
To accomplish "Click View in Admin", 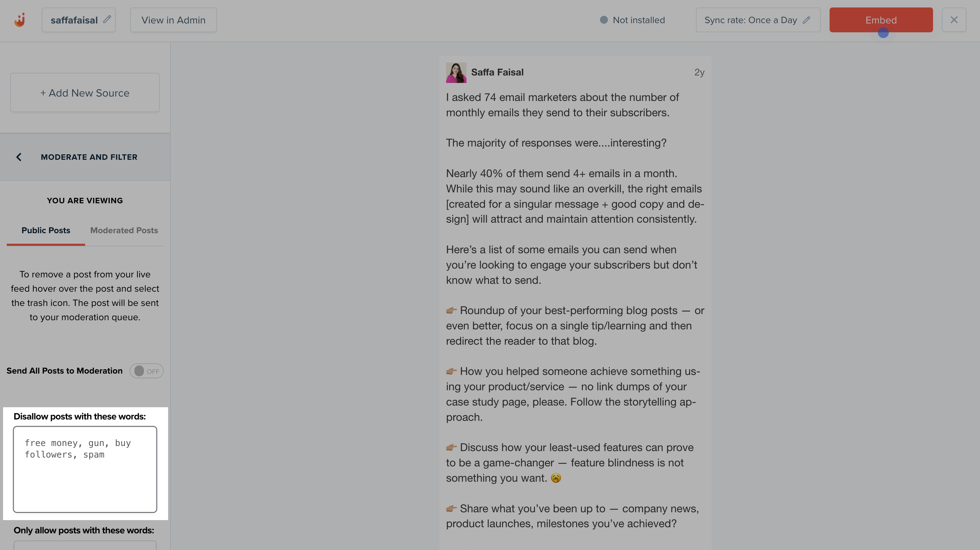I will tap(173, 20).
